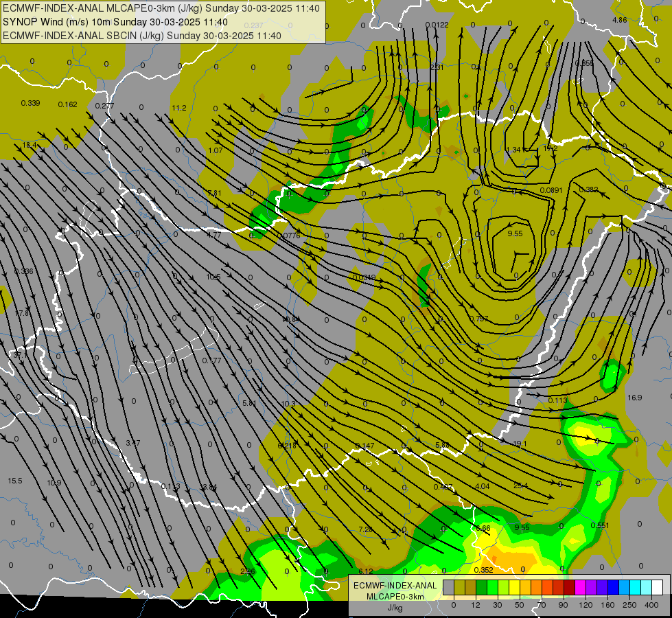Click the legend tick label 70
Image resolution: width=672 pixels, height=618 pixels.
tap(542, 605)
